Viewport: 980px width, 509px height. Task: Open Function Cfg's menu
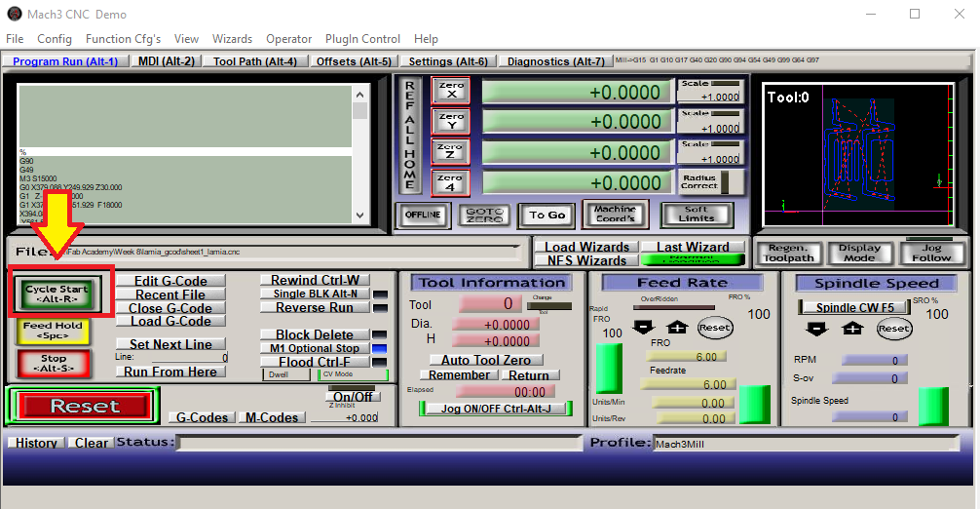click(123, 39)
